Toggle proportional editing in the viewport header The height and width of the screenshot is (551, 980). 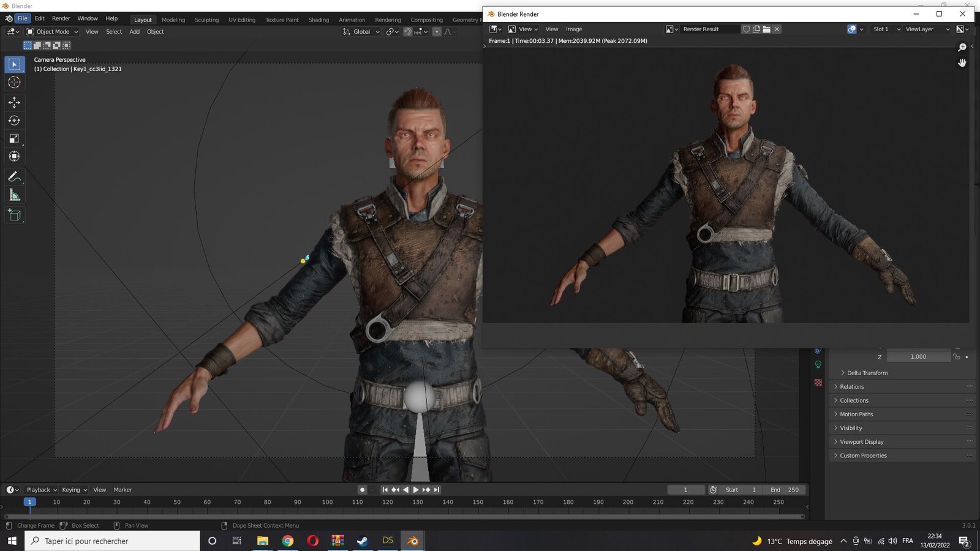coord(437,32)
